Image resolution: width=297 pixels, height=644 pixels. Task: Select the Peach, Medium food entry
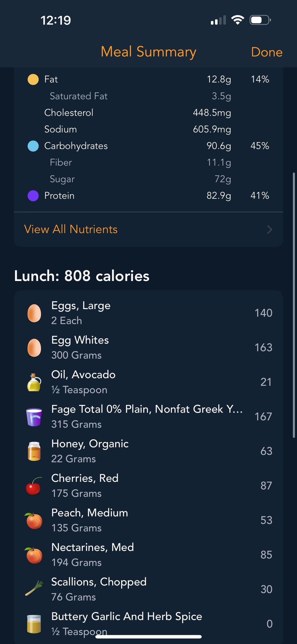148,520
